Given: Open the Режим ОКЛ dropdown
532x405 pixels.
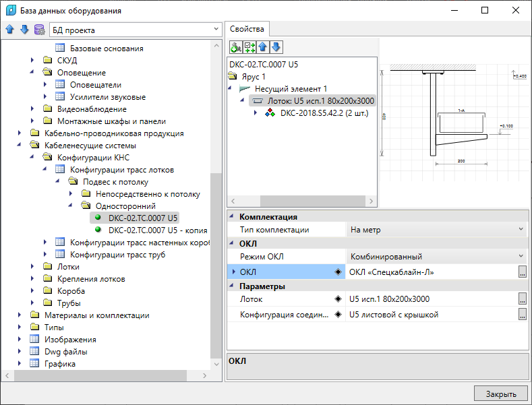Looking at the screenshot, I should [521, 256].
